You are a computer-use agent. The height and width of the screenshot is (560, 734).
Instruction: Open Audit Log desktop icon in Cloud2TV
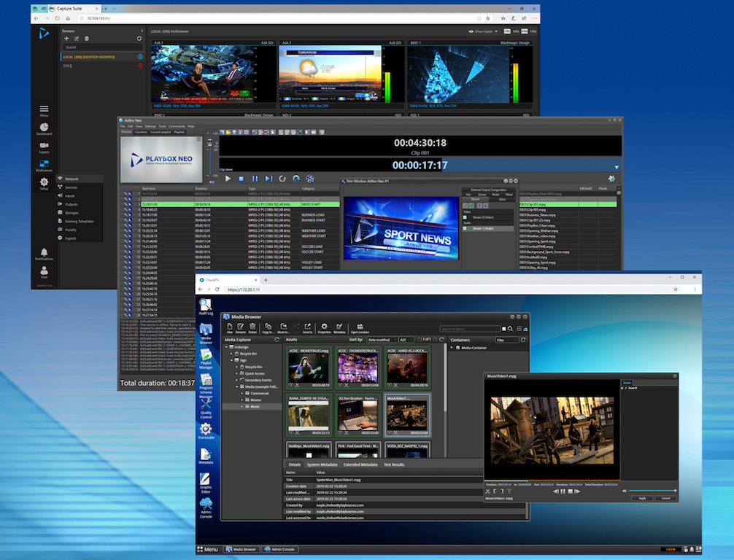(206, 306)
